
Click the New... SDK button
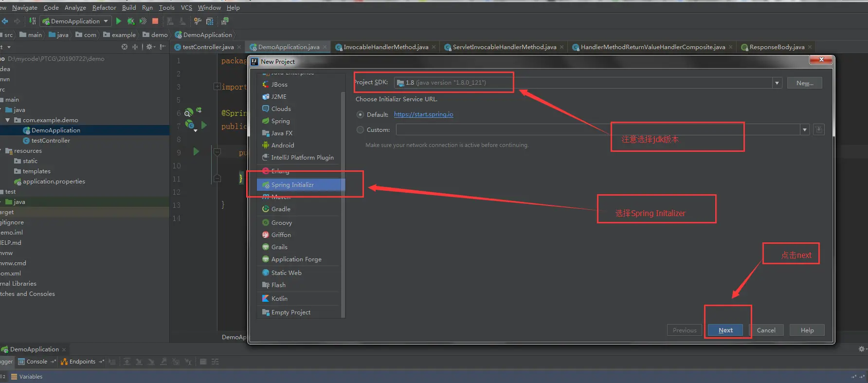point(805,83)
